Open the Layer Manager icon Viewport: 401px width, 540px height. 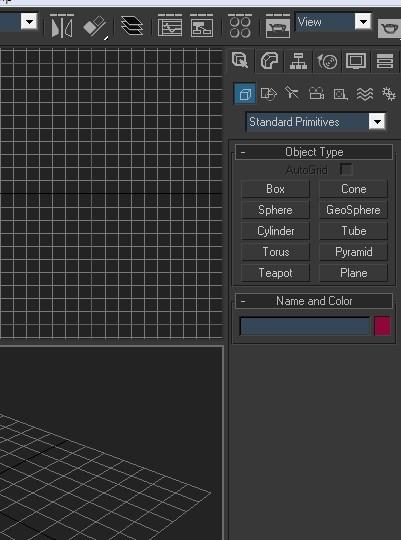point(132,26)
